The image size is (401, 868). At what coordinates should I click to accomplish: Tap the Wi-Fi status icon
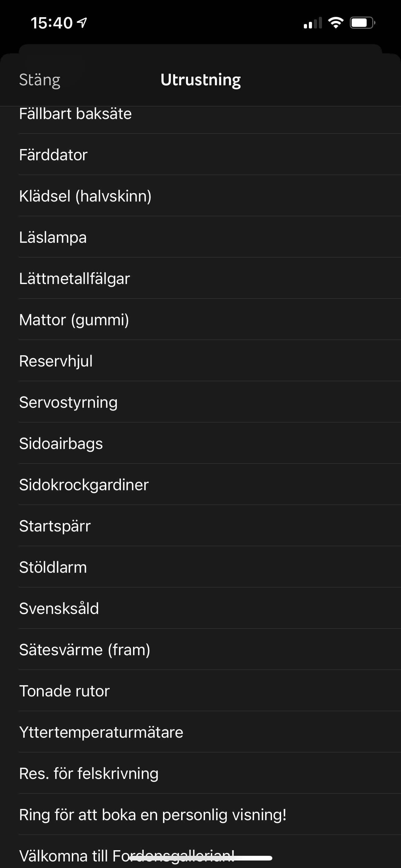click(x=335, y=23)
